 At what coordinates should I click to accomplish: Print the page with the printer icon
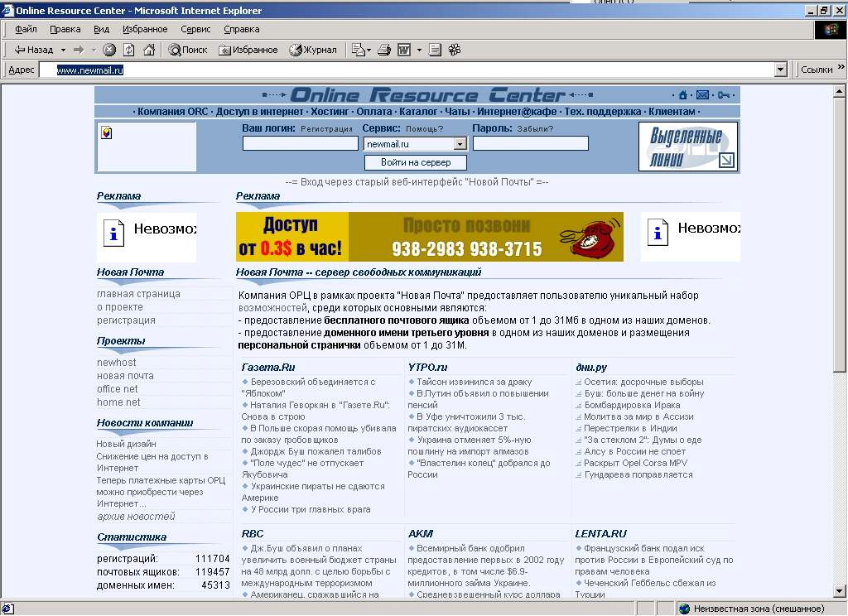click(x=384, y=50)
